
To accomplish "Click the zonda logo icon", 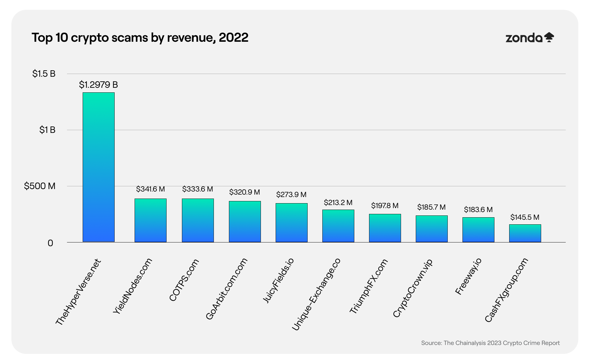I will [x=549, y=37].
